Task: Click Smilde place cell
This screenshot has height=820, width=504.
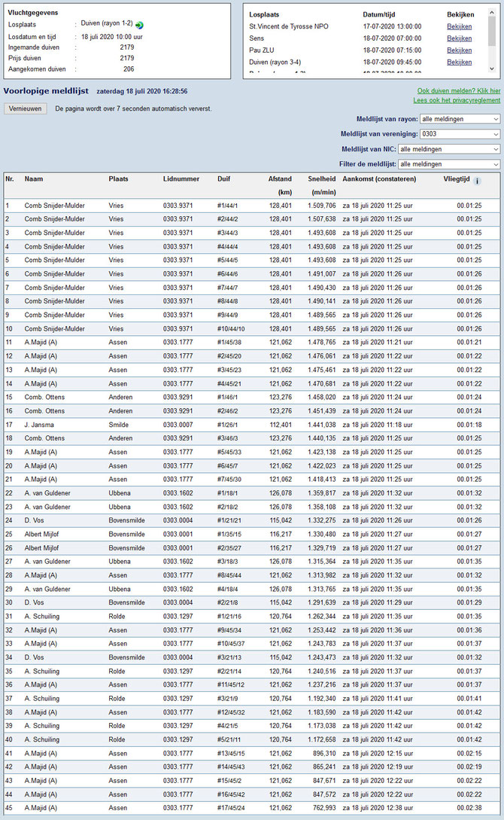Action: pyautogui.click(x=119, y=425)
